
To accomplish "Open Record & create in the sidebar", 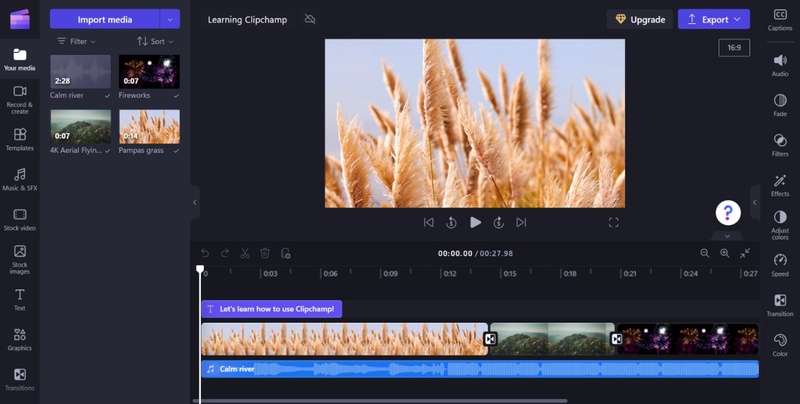I will pyautogui.click(x=19, y=99).
